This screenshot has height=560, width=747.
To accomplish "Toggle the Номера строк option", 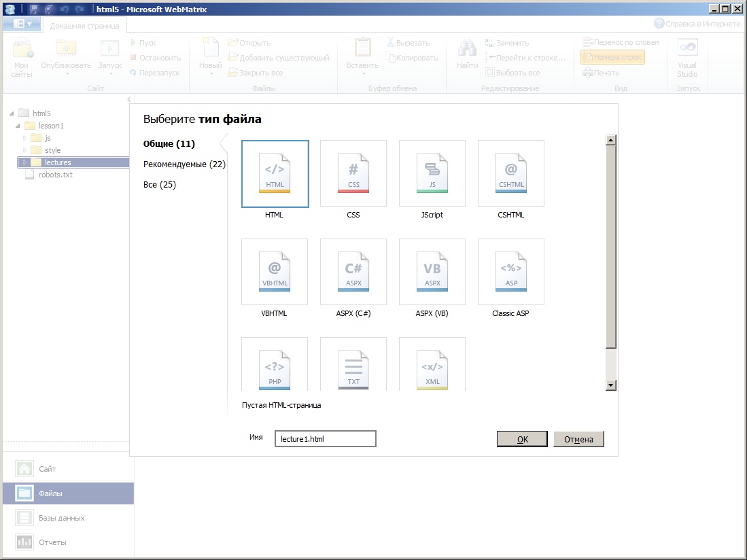I will [x=612, y=57].
